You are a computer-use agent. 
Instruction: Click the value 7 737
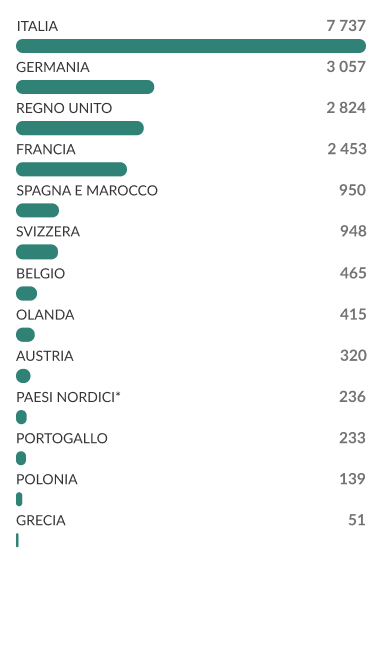[346, 26]
